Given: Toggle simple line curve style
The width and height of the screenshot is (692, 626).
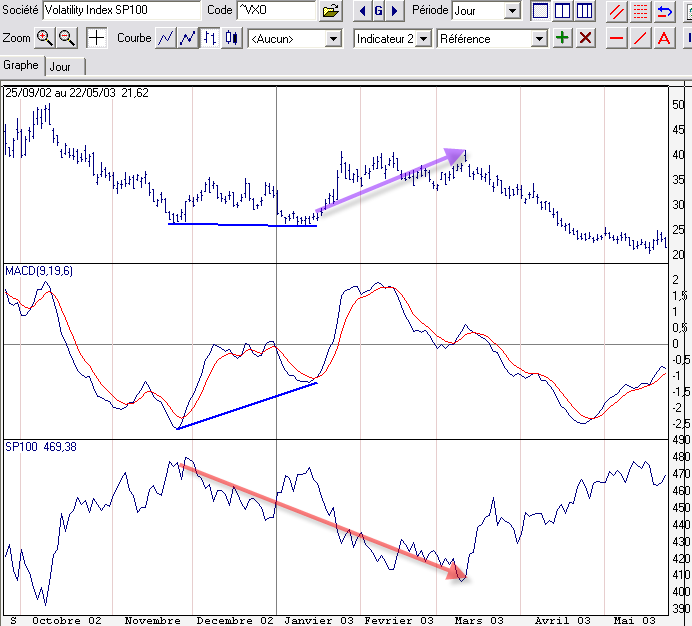Looking at the screenshot, I should pyautogui.click(x=165, y=38).
